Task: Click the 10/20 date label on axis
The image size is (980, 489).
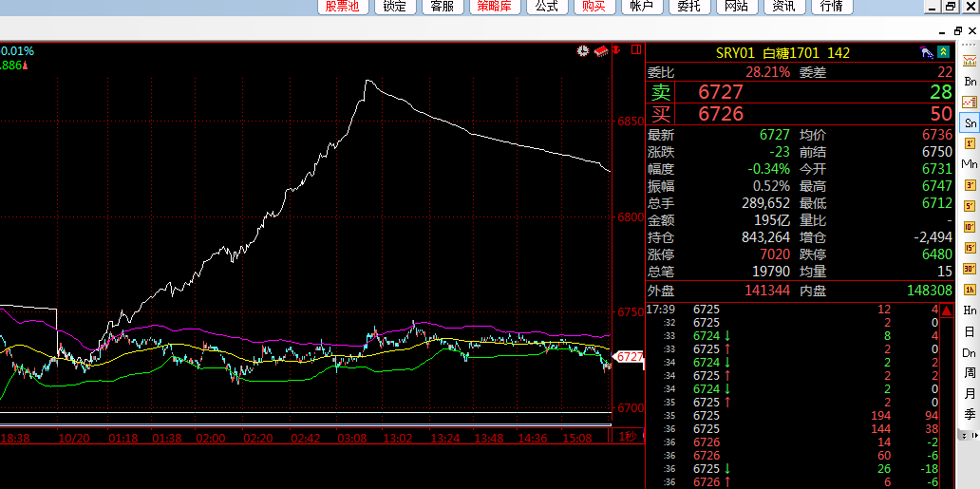Action: 73,438
